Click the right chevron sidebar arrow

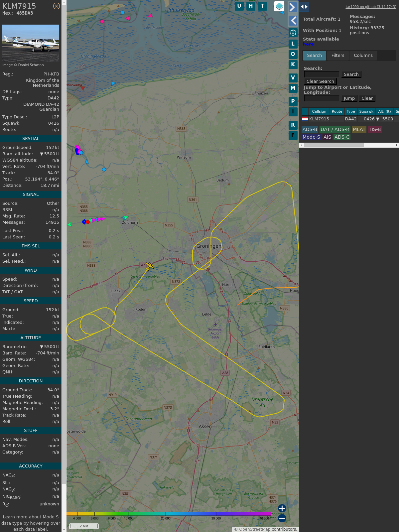point(293,7)
